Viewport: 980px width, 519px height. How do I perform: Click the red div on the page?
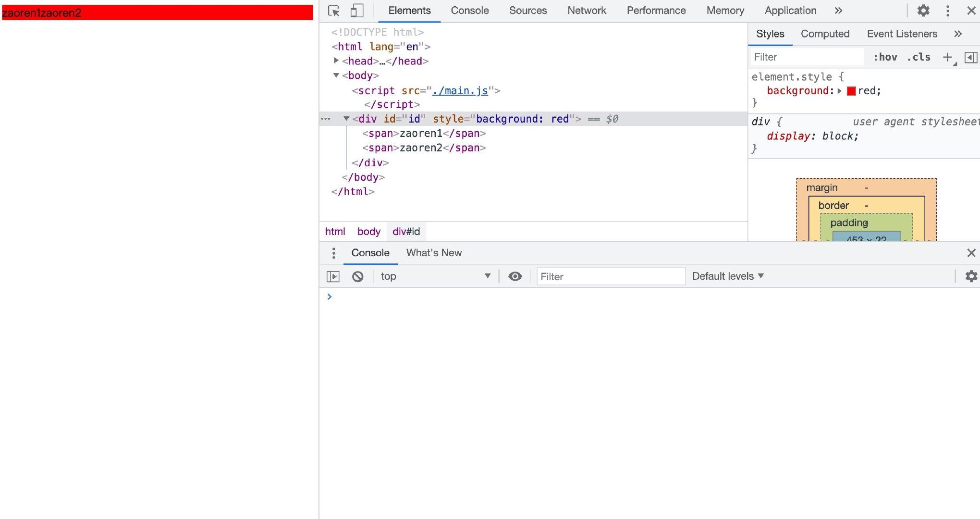158,12
